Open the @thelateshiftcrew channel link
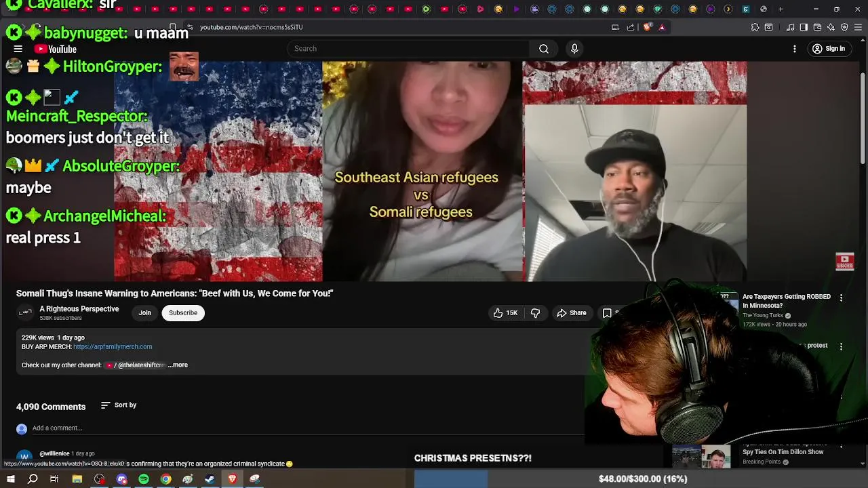868x488 pixels. tap(136, 365)
